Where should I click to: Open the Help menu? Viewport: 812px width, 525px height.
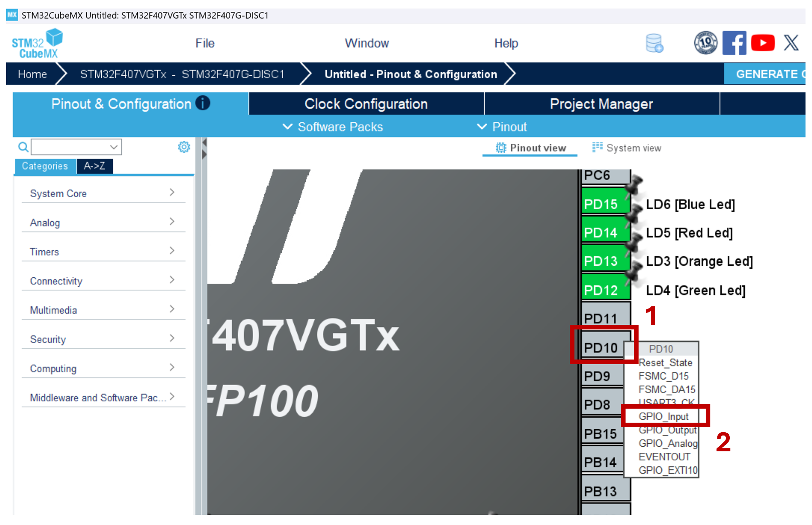(506, 43)
